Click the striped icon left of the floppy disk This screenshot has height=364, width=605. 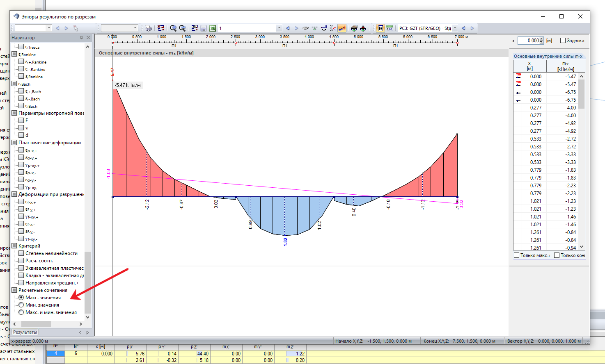click(195, 28)
